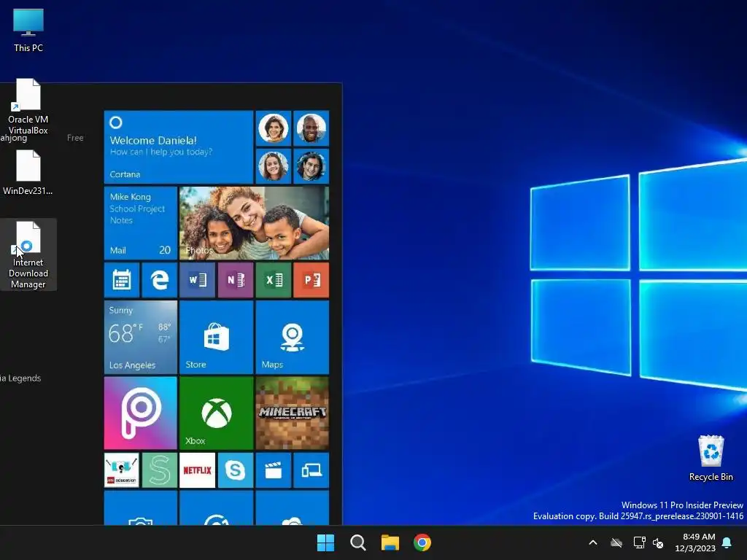This screenshot has height=560, width=747.
Task: Open the notification bell
Action: click(x=727, y=542)
